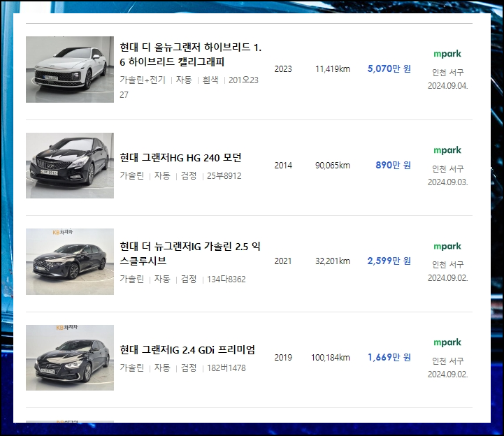Click the price 5,070만 원
Screen dimensions: 504x436
pos(389,68)
